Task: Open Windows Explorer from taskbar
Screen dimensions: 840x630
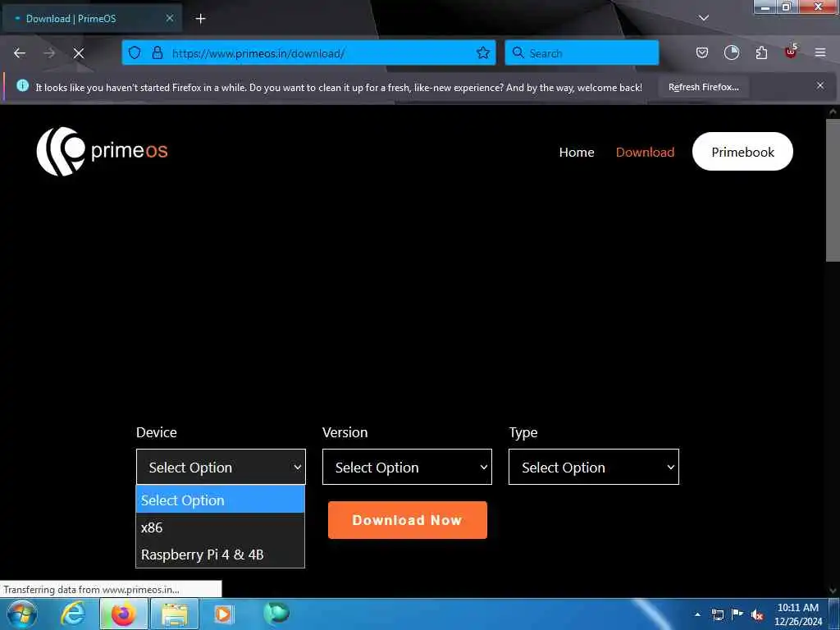Action: pos(175,614)
